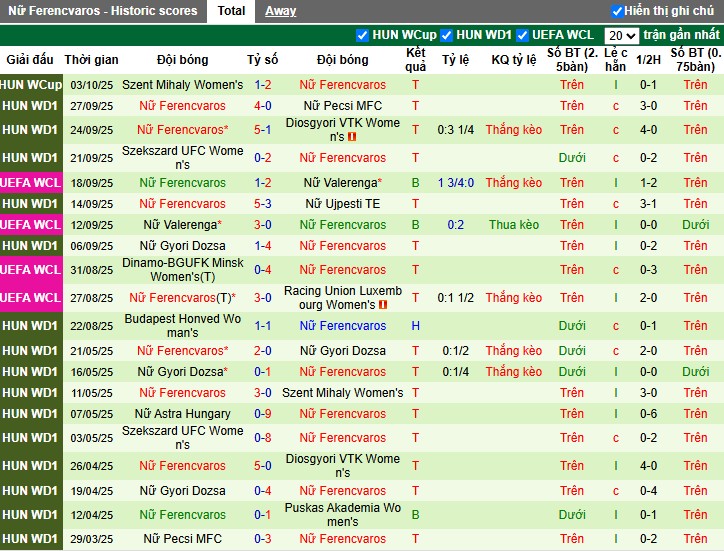Click Thắng kèo on the 16/05/25 row

click(x=513, y=372)
